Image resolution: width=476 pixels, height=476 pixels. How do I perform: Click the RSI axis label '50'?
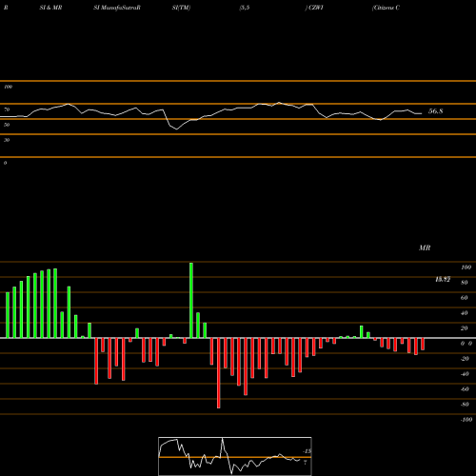coord(7,125)
